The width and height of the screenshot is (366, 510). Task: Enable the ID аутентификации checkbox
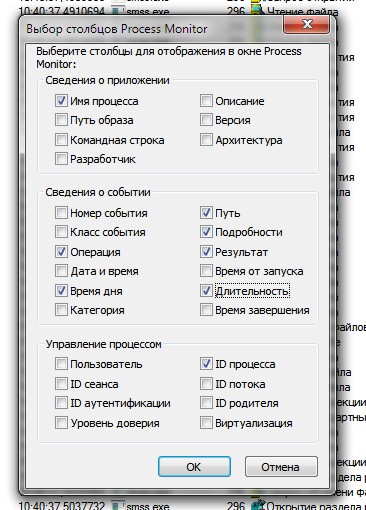click(61, 402)
